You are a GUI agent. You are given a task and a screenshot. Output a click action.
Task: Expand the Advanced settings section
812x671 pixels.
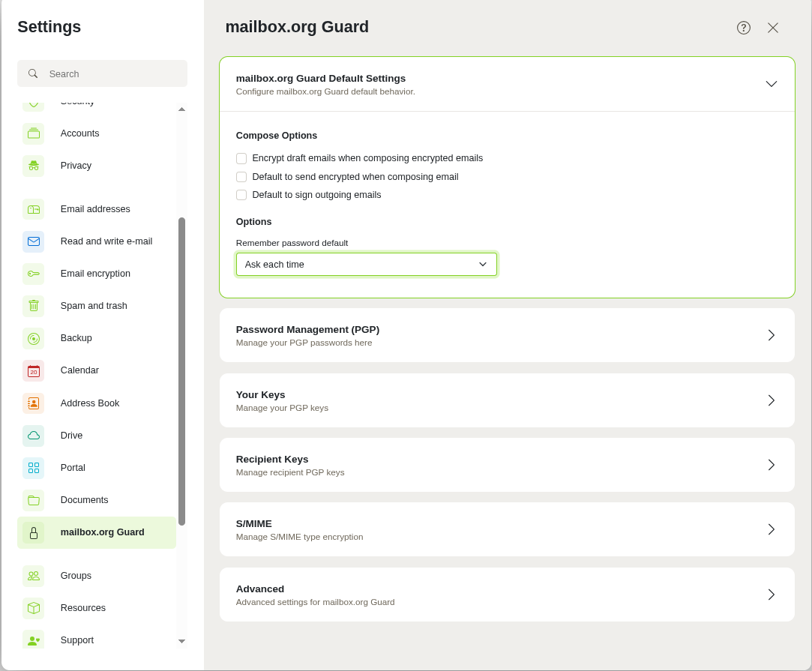507,595
